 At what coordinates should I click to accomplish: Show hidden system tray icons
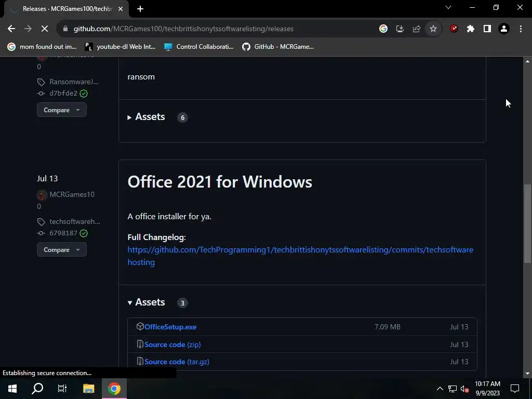(x=440, y=389)
